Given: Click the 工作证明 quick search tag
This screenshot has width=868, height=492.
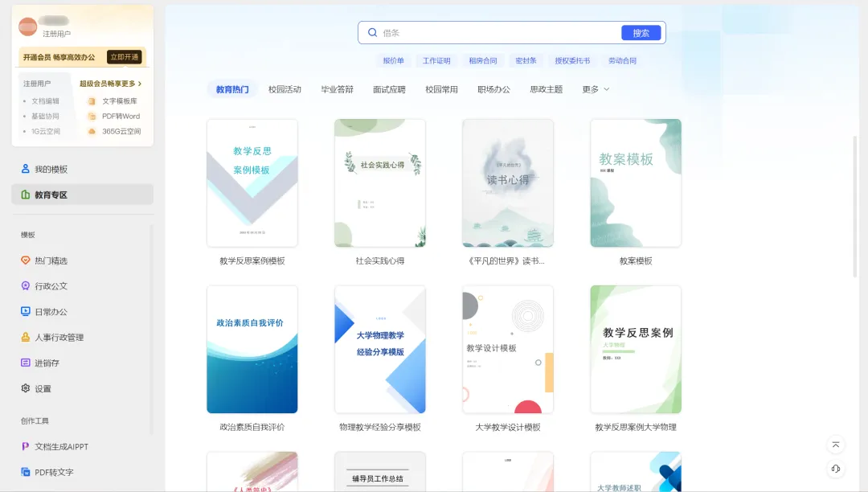Looking at the screenshot, I should coord(436,60).
